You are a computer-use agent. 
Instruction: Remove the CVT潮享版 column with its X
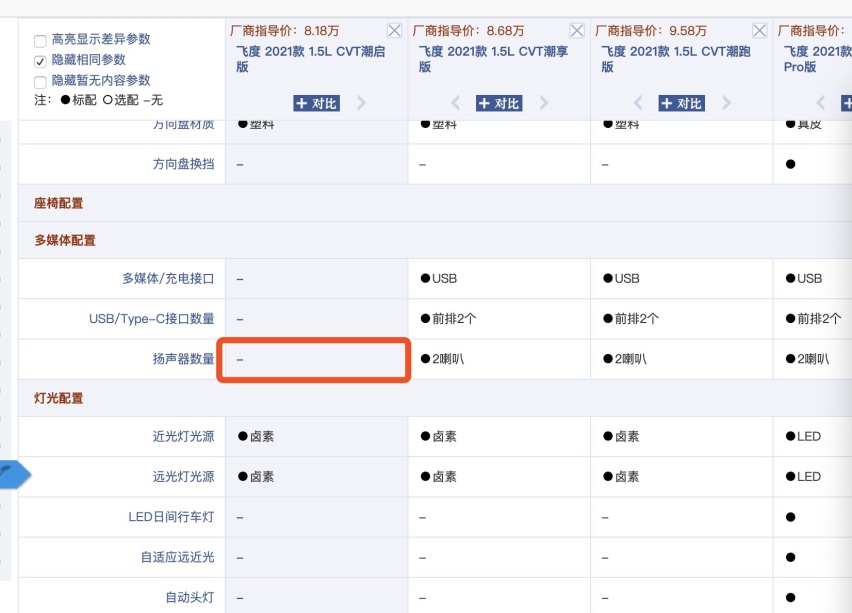click(577, 30)
